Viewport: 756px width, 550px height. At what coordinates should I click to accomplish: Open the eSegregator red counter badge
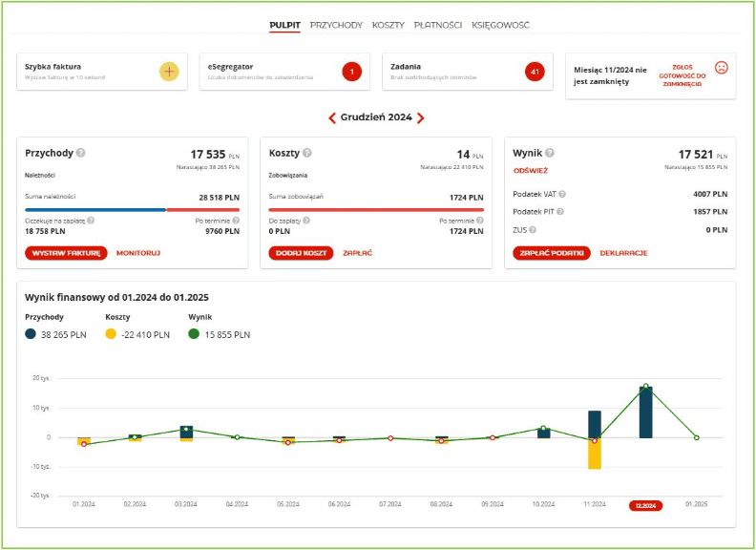352,72
